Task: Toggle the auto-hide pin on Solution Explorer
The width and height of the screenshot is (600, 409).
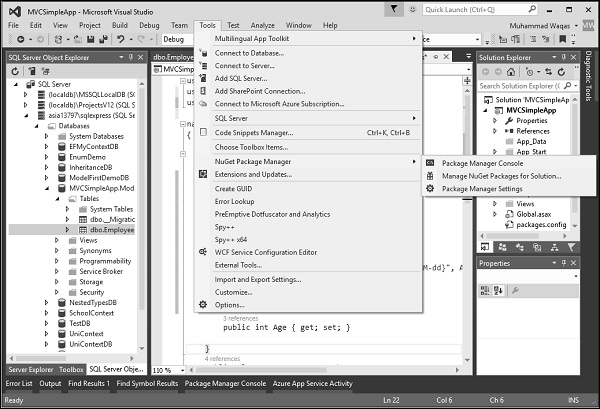Action: [x=564, y=57]
